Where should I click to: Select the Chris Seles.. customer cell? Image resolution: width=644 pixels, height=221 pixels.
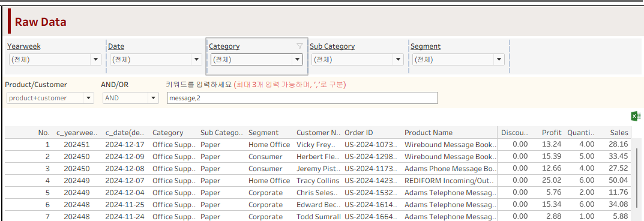coord(318,193)
